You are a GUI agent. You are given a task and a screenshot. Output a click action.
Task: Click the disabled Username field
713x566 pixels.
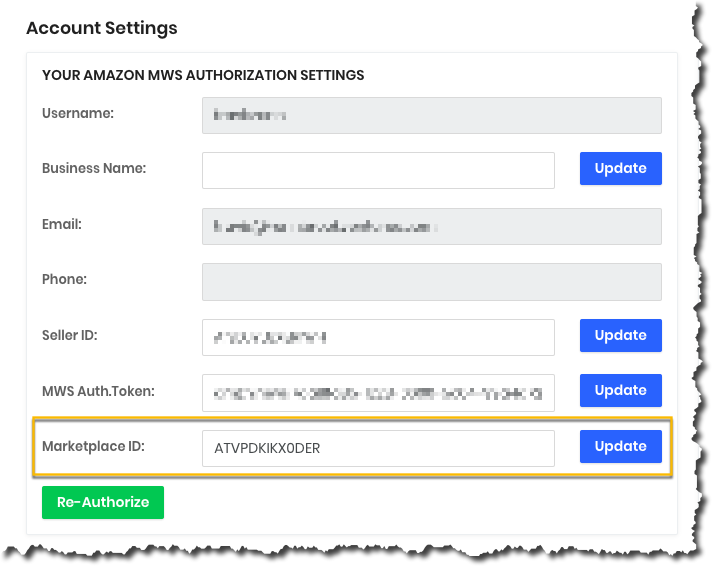(x=432, y=115)
